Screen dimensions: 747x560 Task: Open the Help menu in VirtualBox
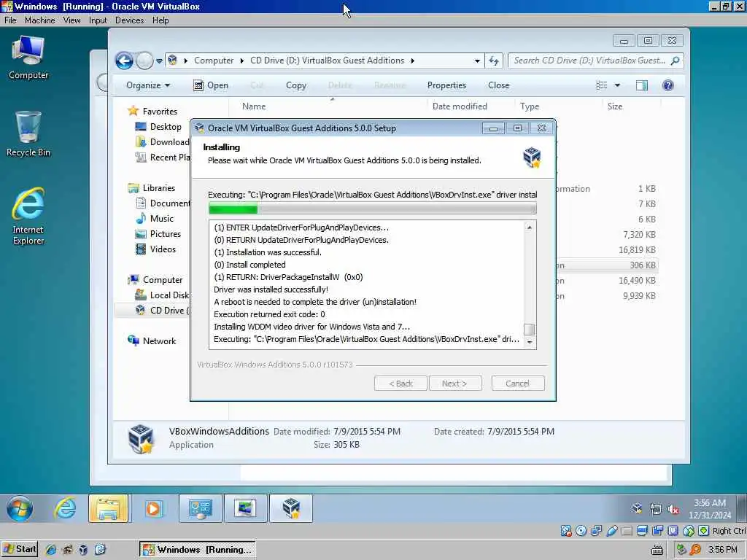[160, 20]
